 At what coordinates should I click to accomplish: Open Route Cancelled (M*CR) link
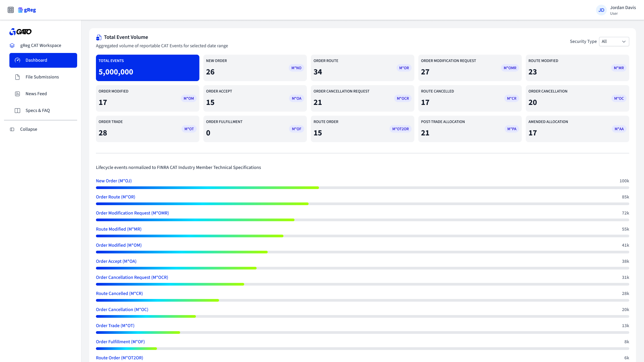click(x=119, y=294)
